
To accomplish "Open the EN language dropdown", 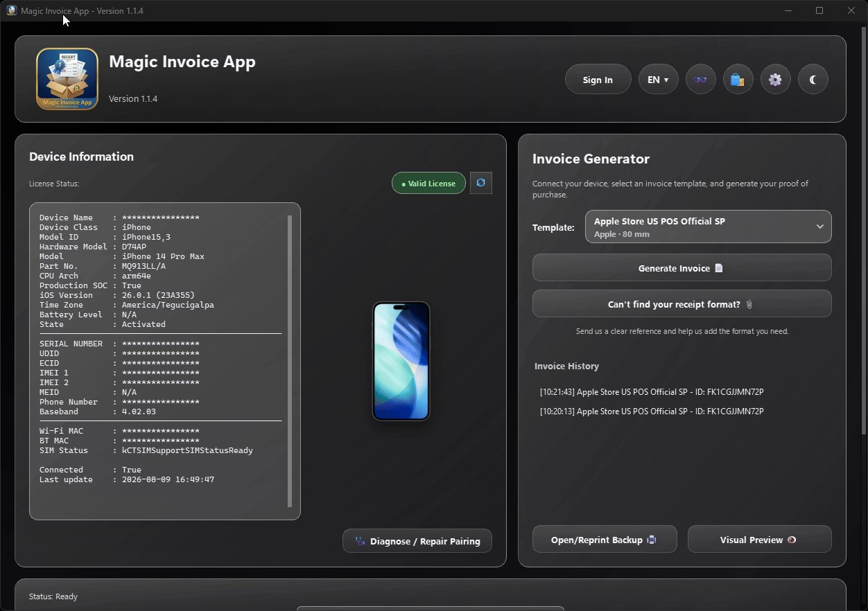I will coord(658,80).
